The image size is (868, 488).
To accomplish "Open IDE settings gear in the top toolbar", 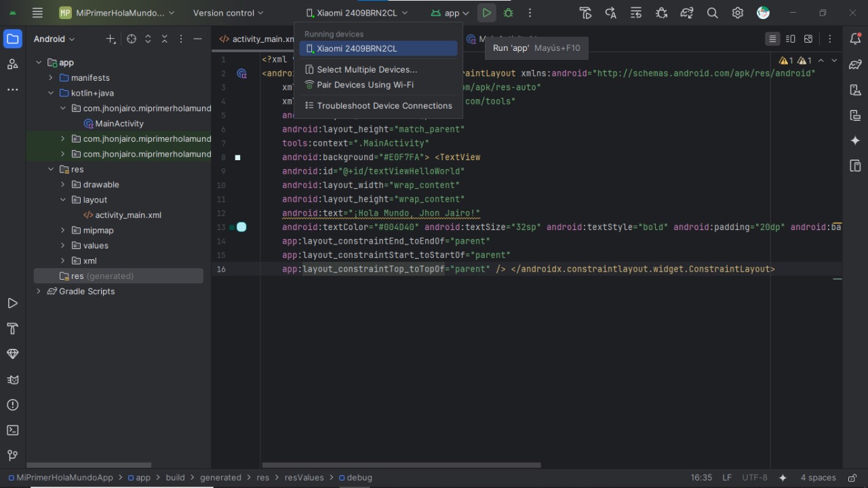I will [738, 13].
